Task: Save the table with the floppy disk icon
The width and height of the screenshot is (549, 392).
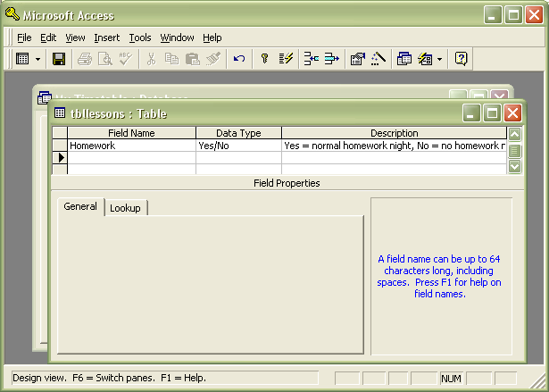Action: (x=59, y=59)
